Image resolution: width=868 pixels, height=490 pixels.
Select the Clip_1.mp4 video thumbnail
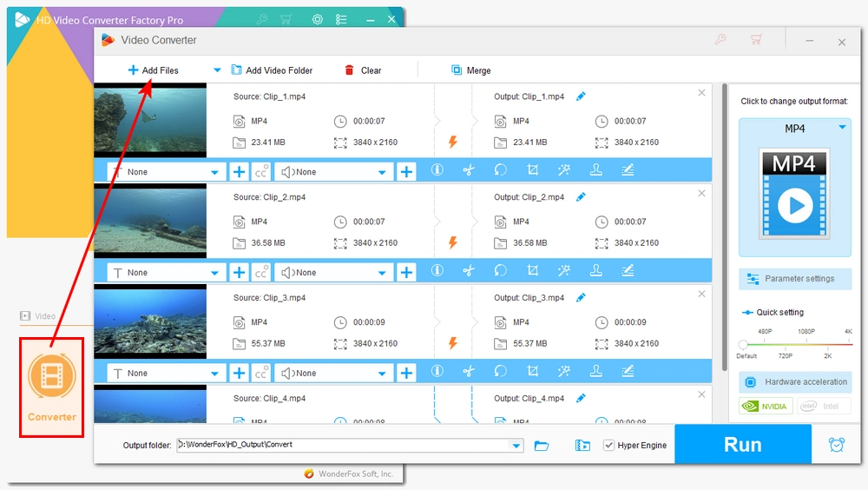coord(150,120)
